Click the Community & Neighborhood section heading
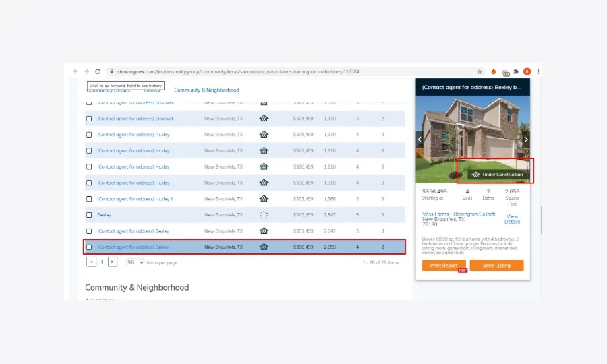The width and height of the screenshot is (607, 364). 137,287
